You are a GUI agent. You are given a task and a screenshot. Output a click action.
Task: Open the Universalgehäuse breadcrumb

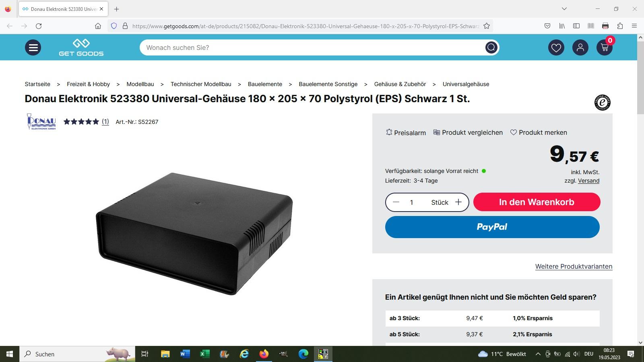(466, 84)
